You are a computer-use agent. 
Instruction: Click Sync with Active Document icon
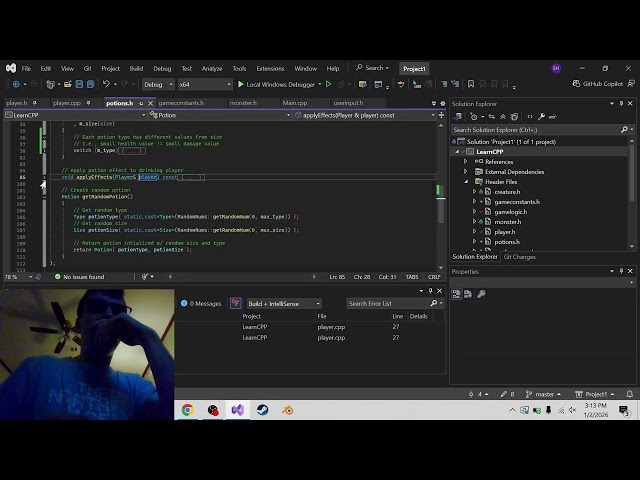coord(491,117)
